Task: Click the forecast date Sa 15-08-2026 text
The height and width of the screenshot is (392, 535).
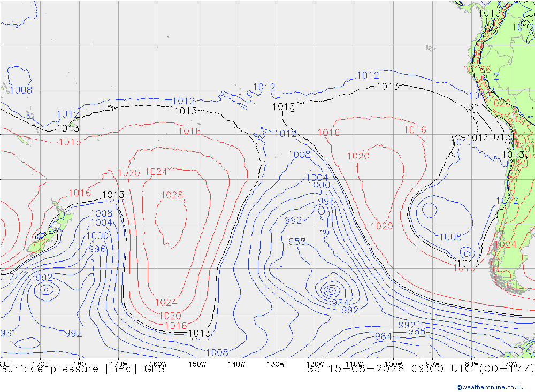Action: [x=355, y=369]
